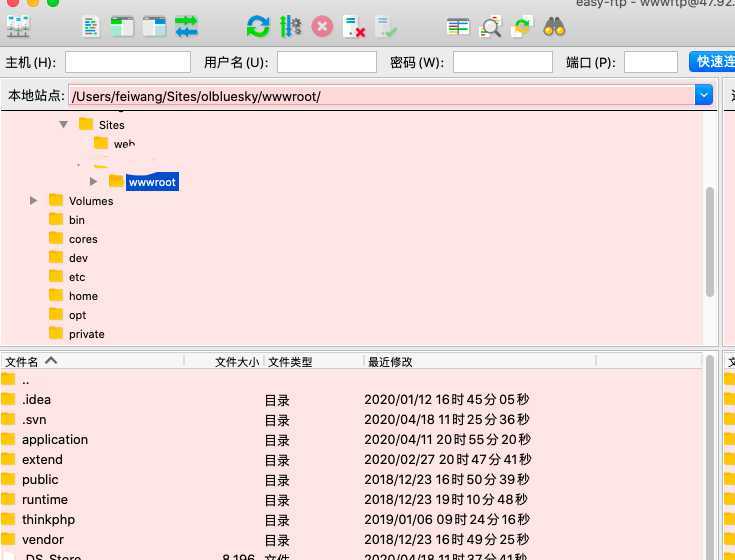This screenshot has width=735, height=560.
Task: Click the local tree vertical scrollbar
Action: (x=710, y=242)
